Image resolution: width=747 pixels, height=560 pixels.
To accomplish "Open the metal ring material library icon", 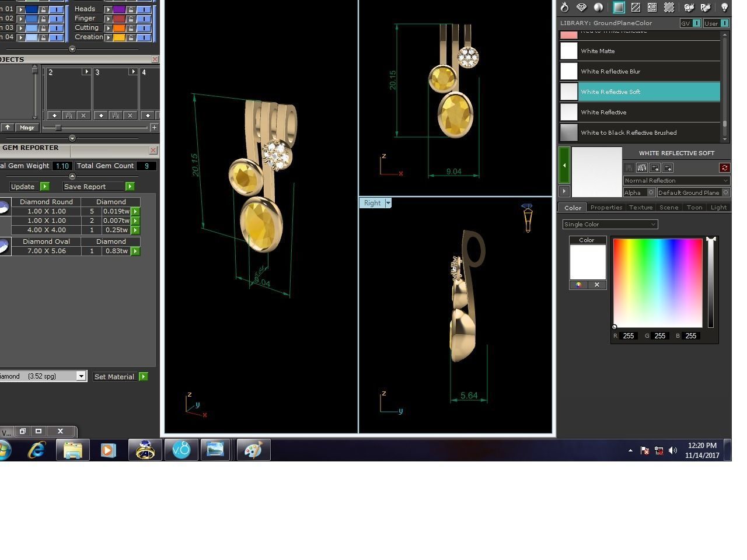I will tap(564, 8).
